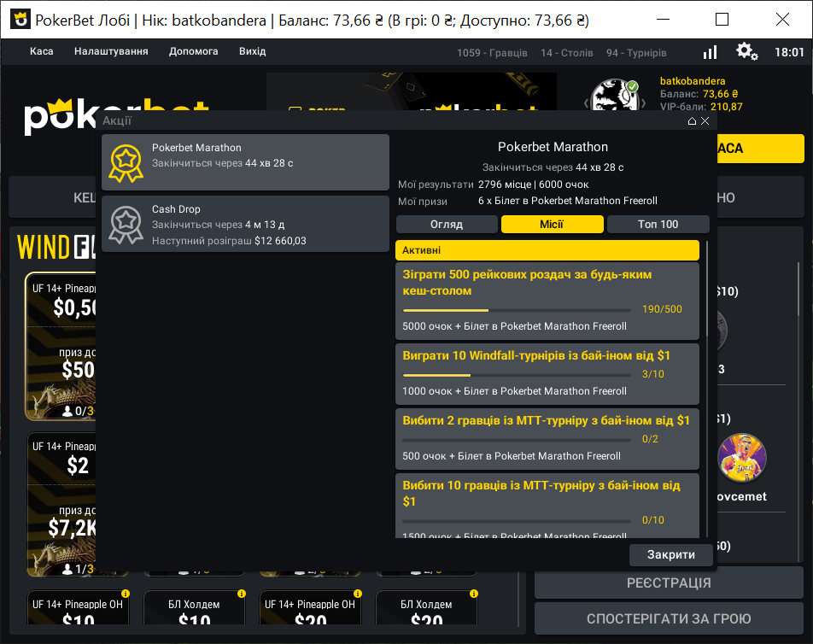The image size is (813, 644).
Task: Select the Cash Drop grey badge icon
Action: click(126, 225)
